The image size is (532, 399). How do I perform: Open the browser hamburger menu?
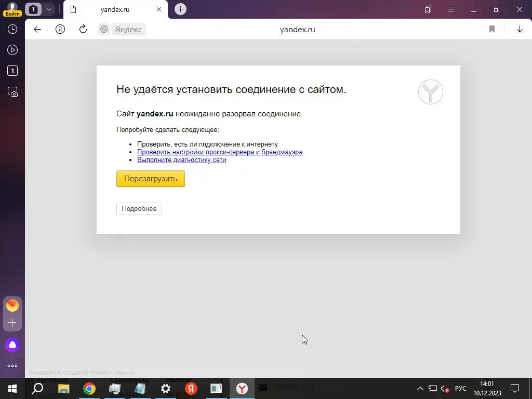click(x=451, y=9)
